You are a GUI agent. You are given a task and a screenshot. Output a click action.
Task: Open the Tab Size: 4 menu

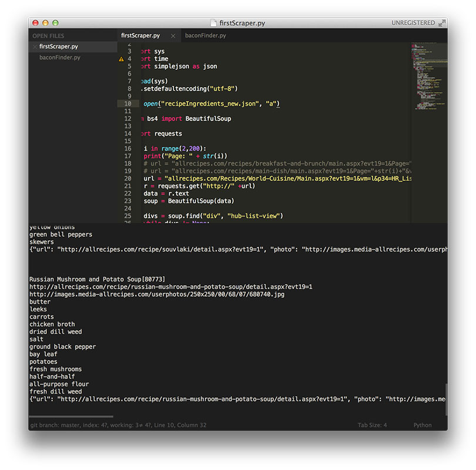click(x=372, y=425)
